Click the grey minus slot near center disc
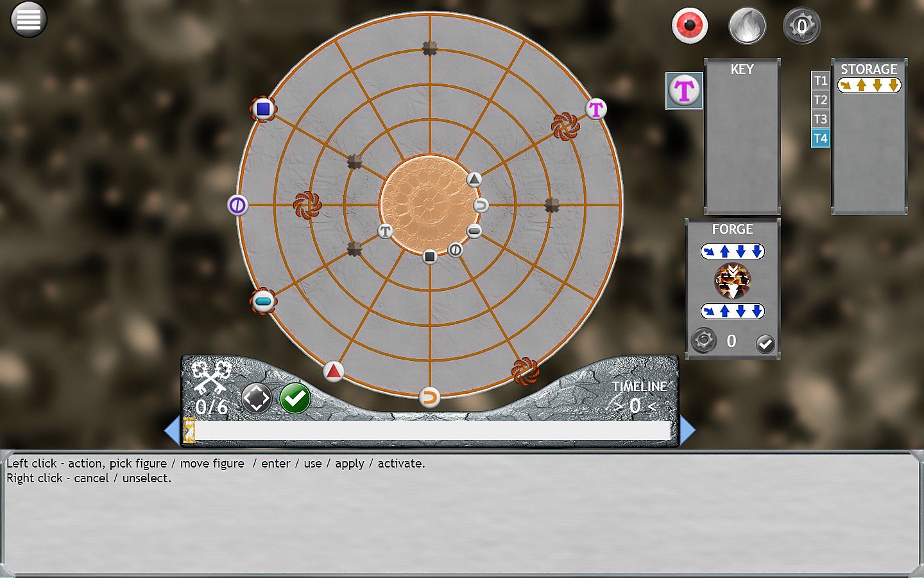 coord(474,231)
